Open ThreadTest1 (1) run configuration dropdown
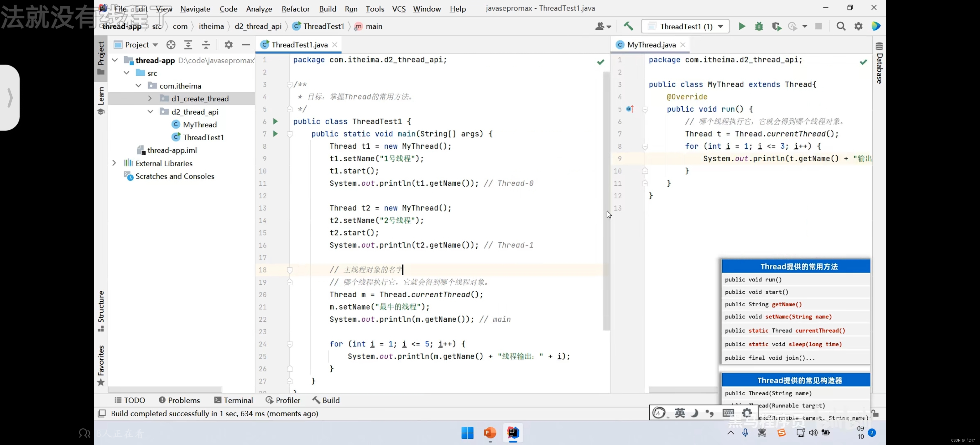Image resolution: width=980 pixels, height=445 pixels. 685,26
